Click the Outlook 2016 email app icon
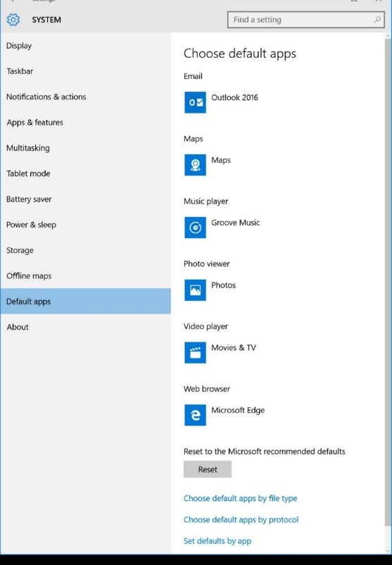Viewport: 392px width, 565px height. 195,102
